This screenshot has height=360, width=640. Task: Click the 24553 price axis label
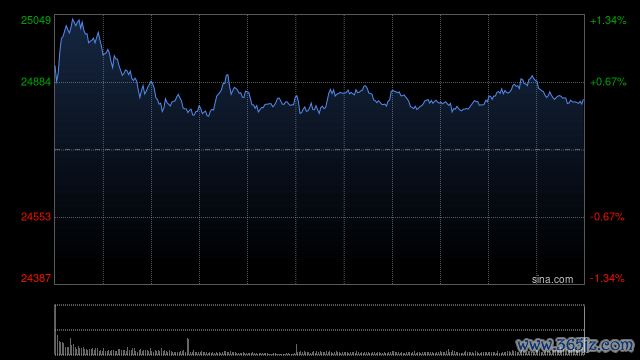(36, 217)
